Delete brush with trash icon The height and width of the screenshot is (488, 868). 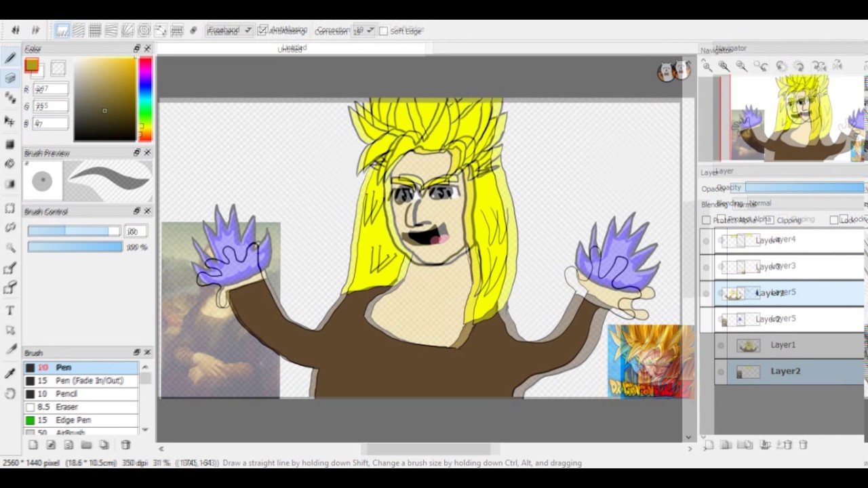coord(125,445)
